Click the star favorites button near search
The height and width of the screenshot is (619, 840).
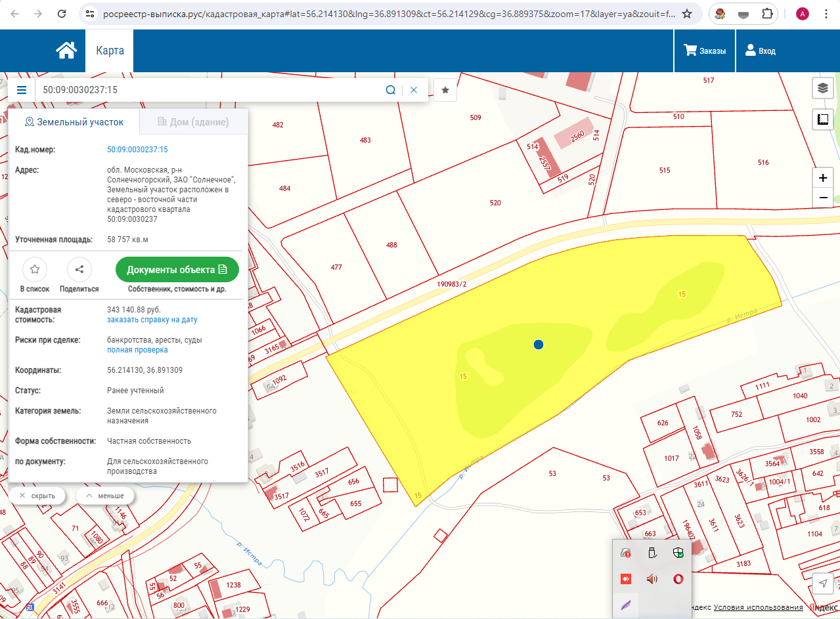(445, 91)
